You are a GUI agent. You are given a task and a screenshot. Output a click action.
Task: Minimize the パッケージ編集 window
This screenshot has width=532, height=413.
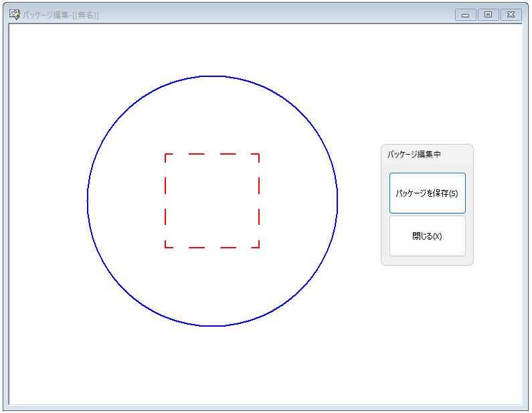[x=465, y=15]
